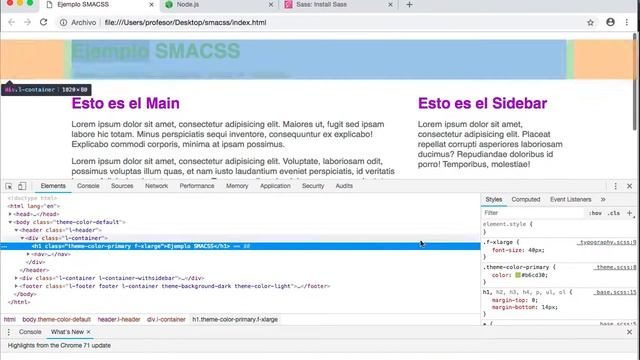Open the Sources DevTools tab
The width and height of the screenshot is (640, 360).
pyautogui.click(x=122, y=186)
